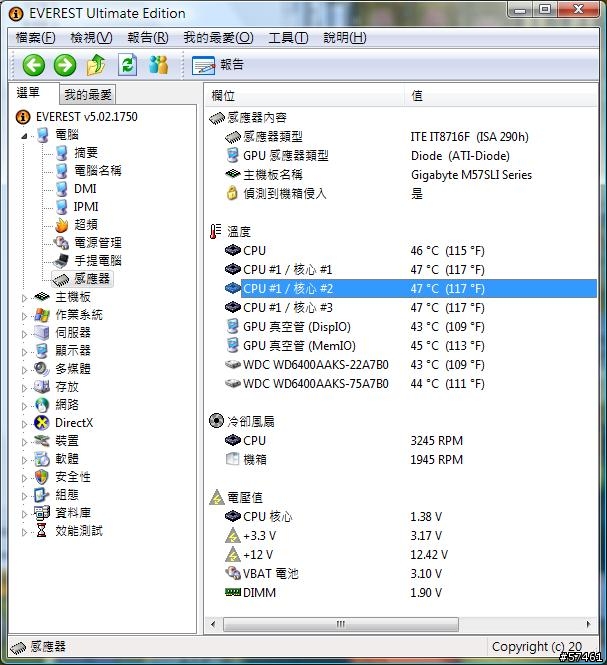Open the 檢視(V) menu
Screen dimensions: 607x665
pyautogui.click(x=91, y=38)
